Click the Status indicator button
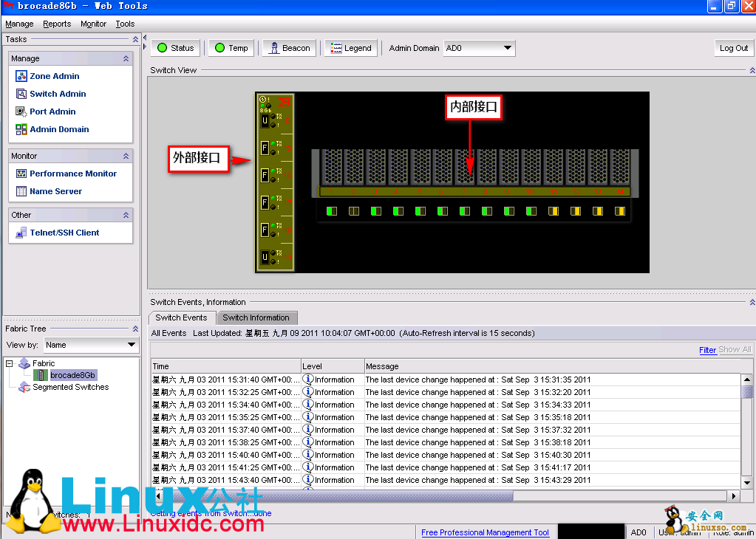Viewport: 756px width, 539px height. pos(175,48)
